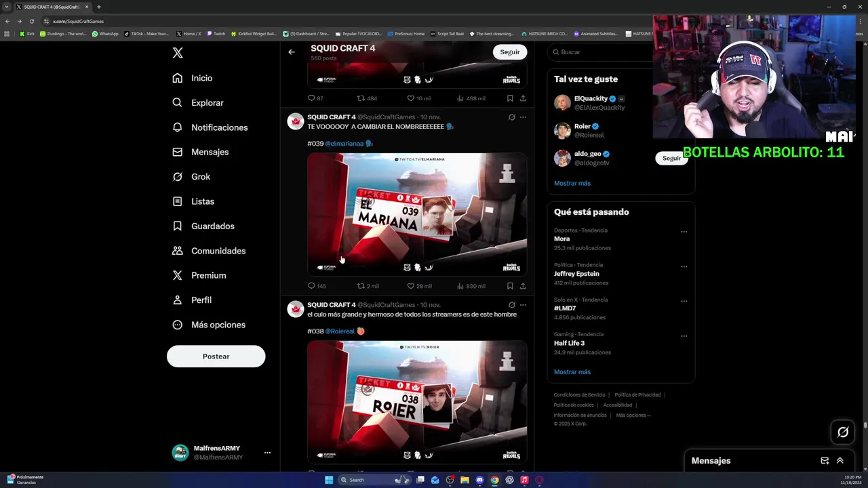
Task: Click the address bar URL
Action: [78, 21]
